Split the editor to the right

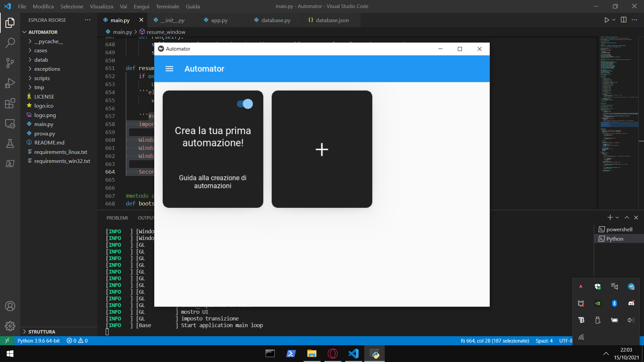pyautogui.click(x=624, y=20)
